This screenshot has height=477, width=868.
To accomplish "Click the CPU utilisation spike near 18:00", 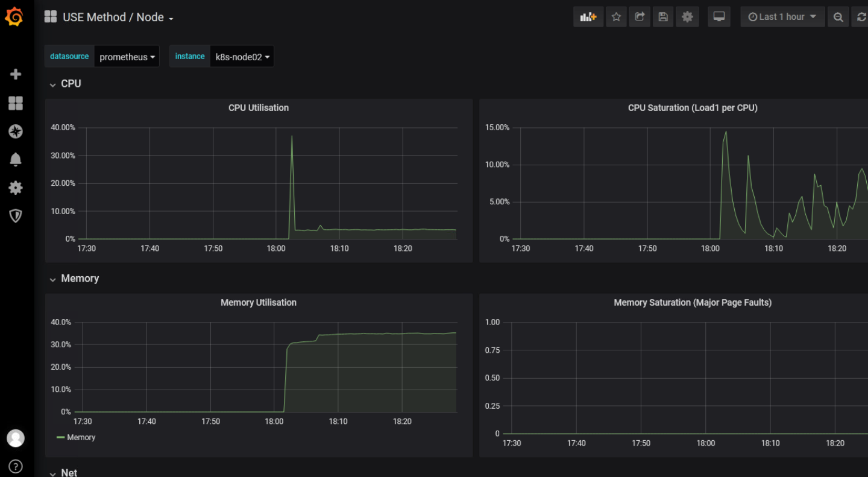I will pos(292,136).
